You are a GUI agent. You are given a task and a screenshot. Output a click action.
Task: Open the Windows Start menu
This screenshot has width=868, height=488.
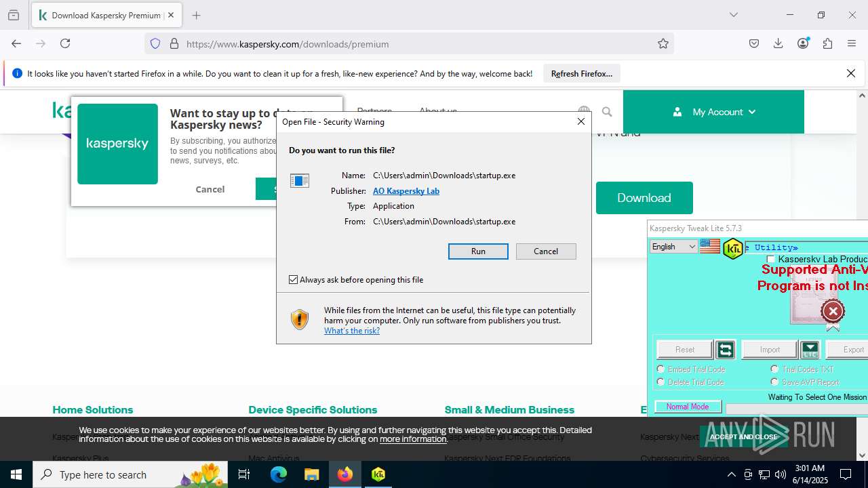(16, 474)
